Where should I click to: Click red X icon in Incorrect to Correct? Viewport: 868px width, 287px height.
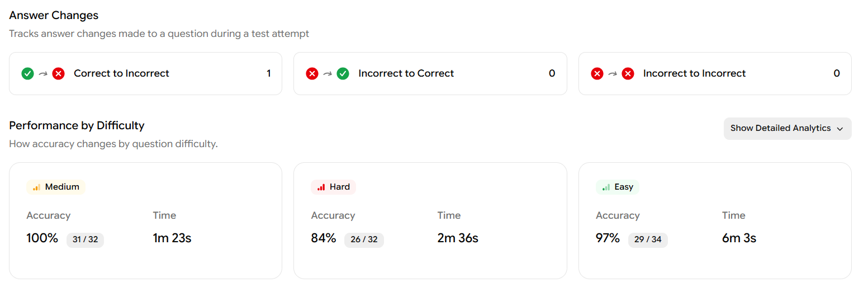point(312,73)
